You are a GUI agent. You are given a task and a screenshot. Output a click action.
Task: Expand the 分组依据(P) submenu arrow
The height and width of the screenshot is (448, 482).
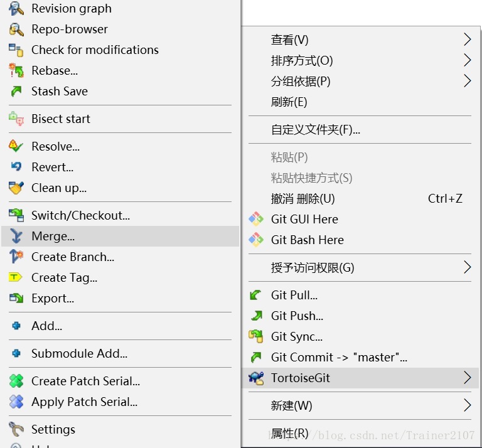tap(467, 81)
